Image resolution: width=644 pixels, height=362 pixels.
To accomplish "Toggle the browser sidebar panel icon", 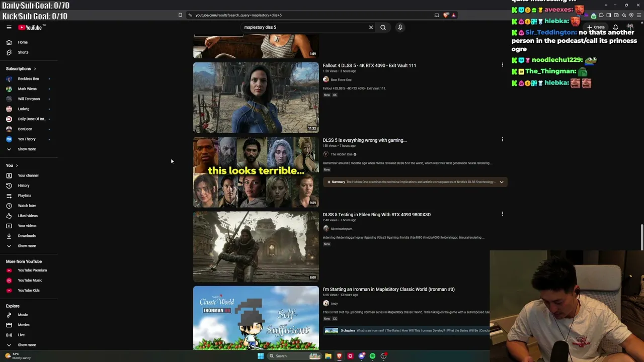I will click(608, 15).
